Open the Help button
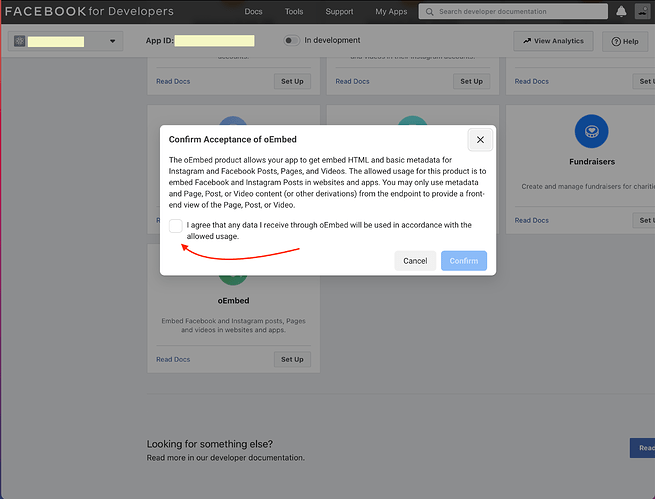 click(625, 41)
